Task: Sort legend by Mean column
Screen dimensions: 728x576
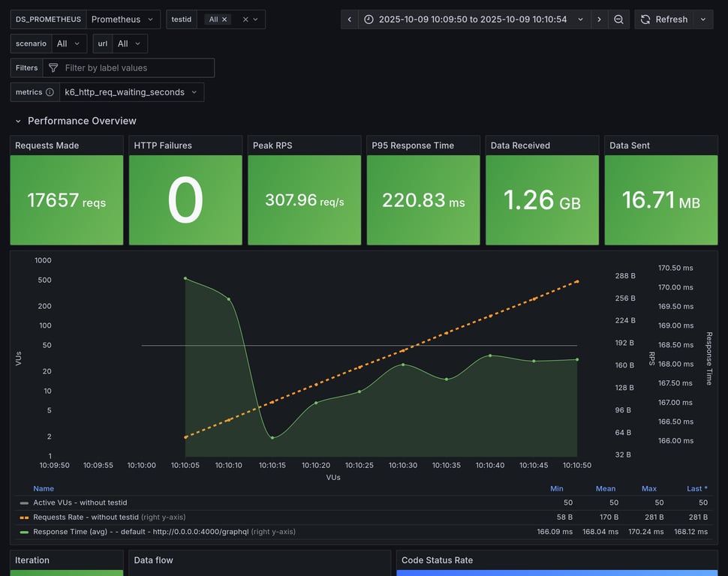Action: click(x=605, y=488)
